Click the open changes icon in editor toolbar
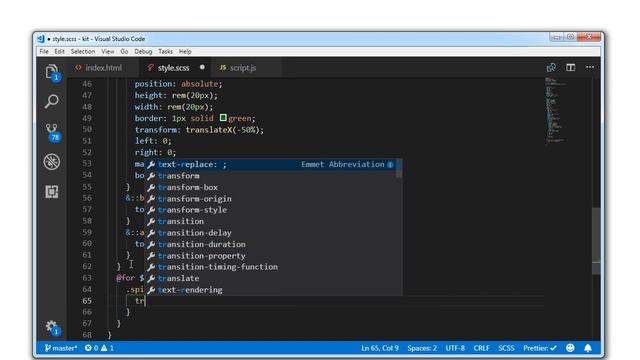 pos(551,67)
